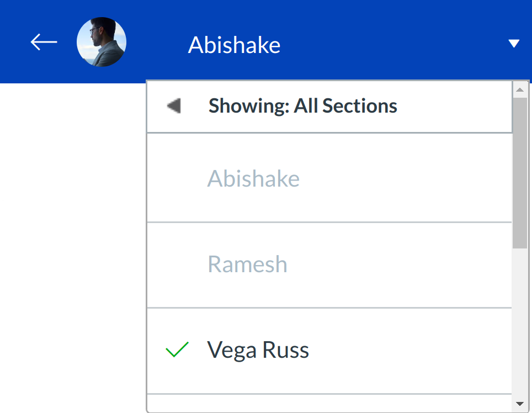Select Abishake in the student list
The image size is (532, 413).
point(253,179)
